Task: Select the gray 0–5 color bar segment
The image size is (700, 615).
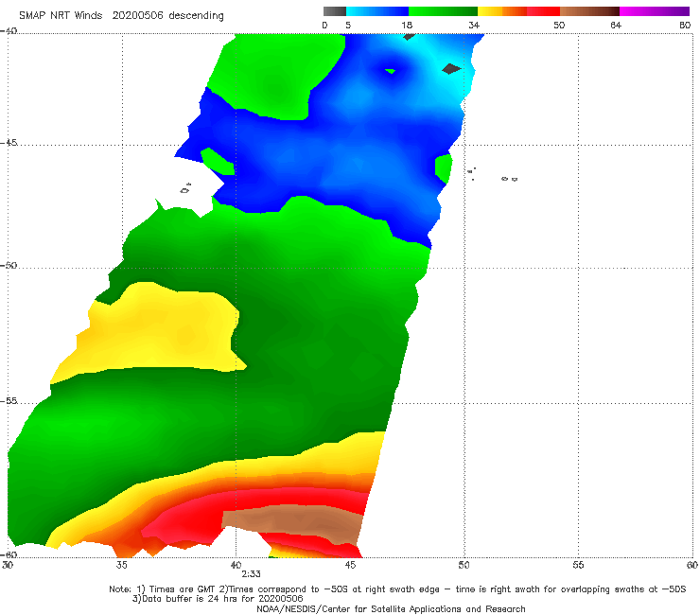Action: pyautogui.click(x=334, y=11)
